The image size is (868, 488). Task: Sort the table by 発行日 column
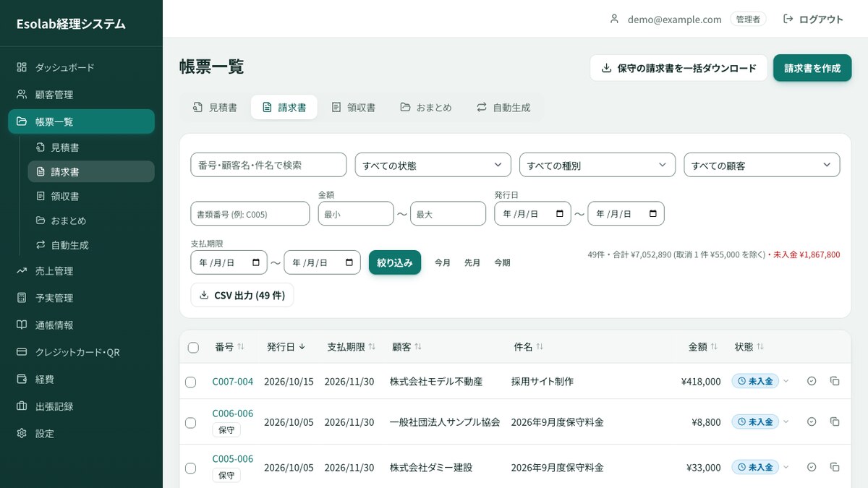pos(286,347)
